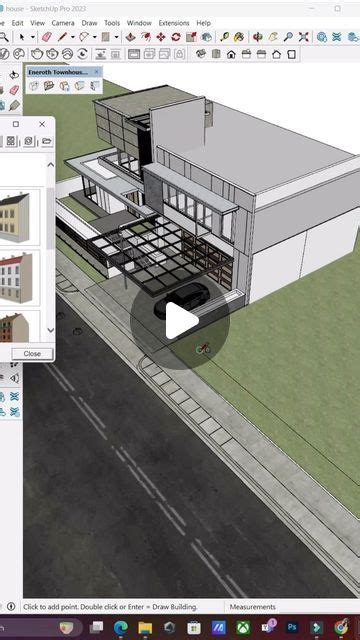Select the Zoom magnifier tool

click(x=288, y=37)
